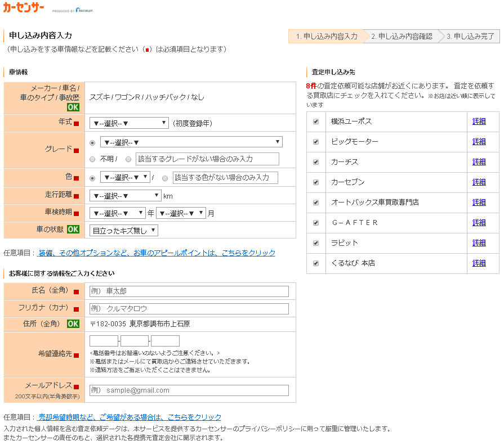504x445 pixels.
Task: Click step 2. 申し込み内容確認
Action: click(402, 36)
